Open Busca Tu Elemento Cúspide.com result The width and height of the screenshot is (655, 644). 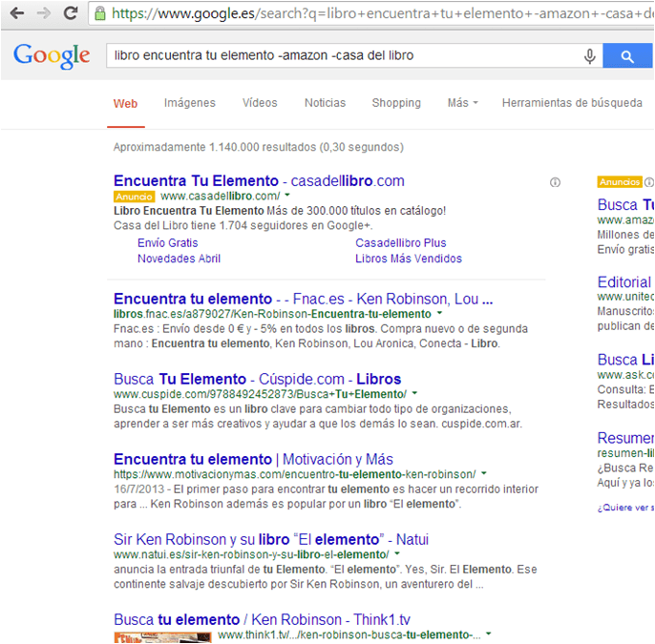coord(258,380)
